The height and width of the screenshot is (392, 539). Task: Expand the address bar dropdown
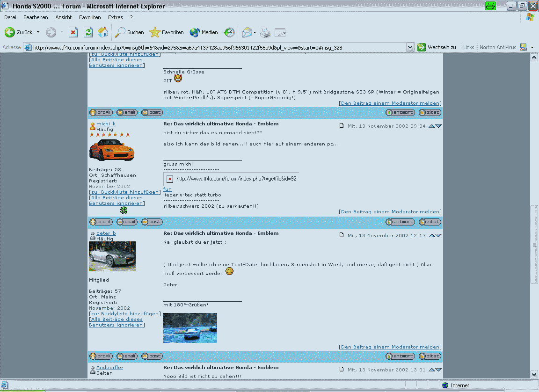(x=410, y=47)
